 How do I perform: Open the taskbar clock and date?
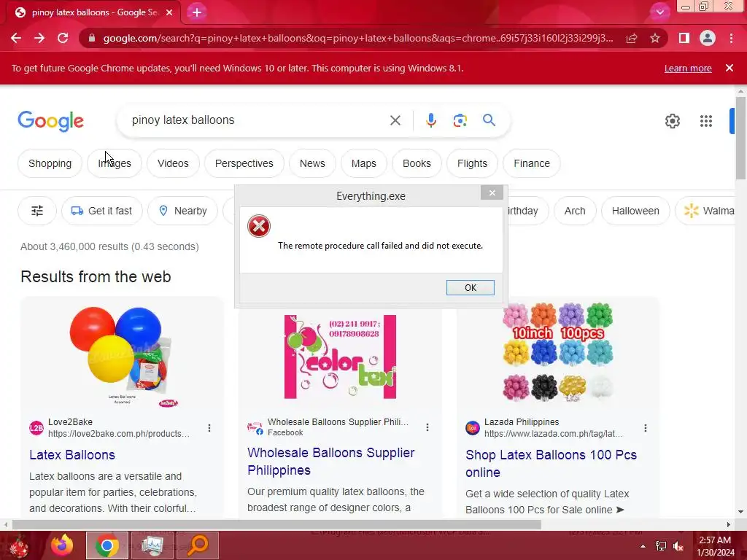click(x=715, y=546)
